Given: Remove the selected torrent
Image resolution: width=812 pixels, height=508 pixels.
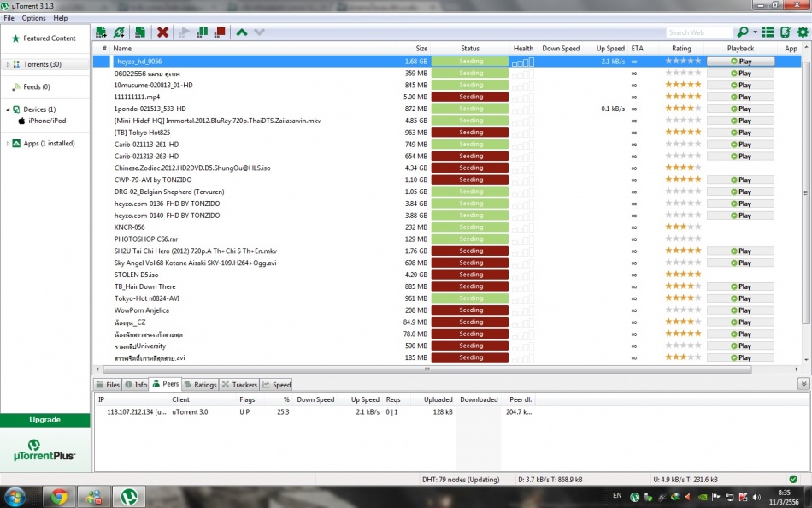Looking at the screenshot, I should click(x=162, y=31).
